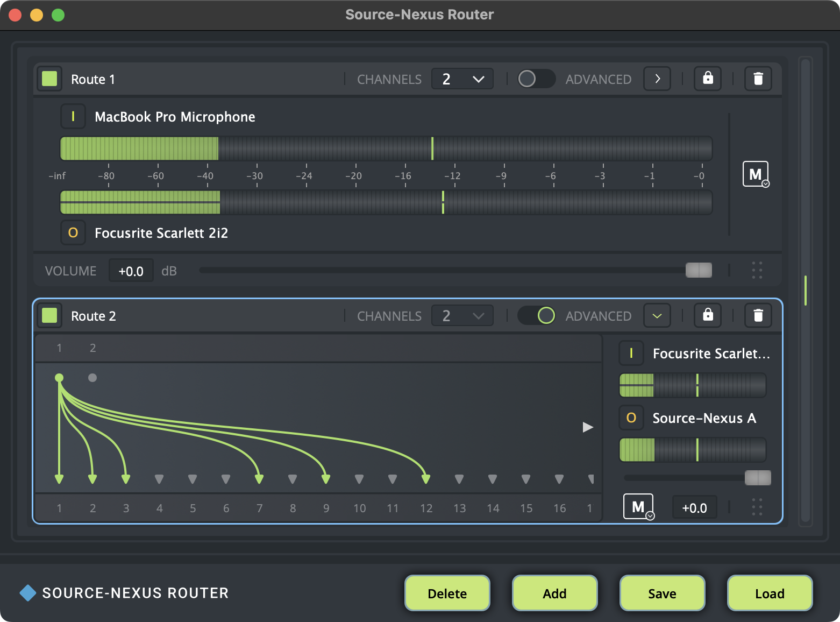Click output channel 15 arrow in matrix
840x622 pixels.
(x=526, y=479)
